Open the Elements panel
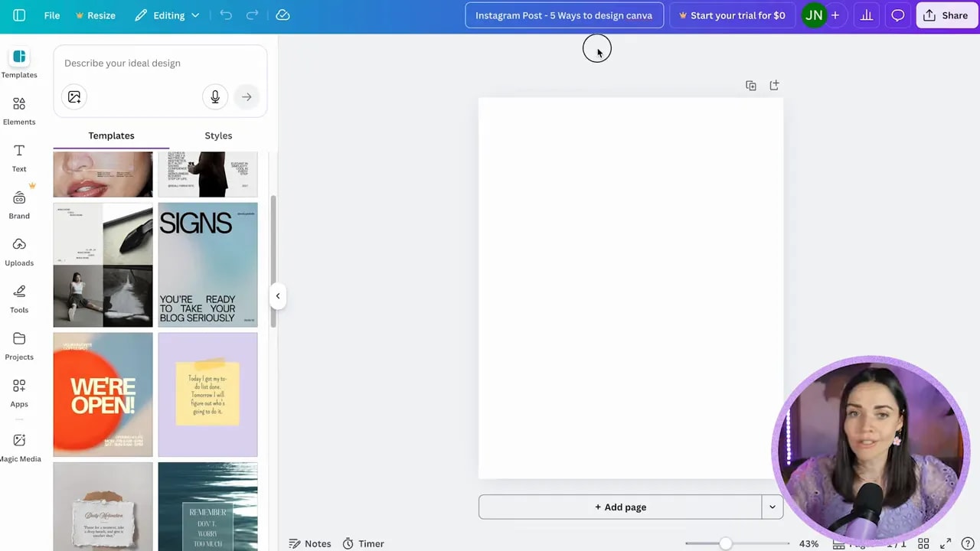 click(x=19, y=111)
